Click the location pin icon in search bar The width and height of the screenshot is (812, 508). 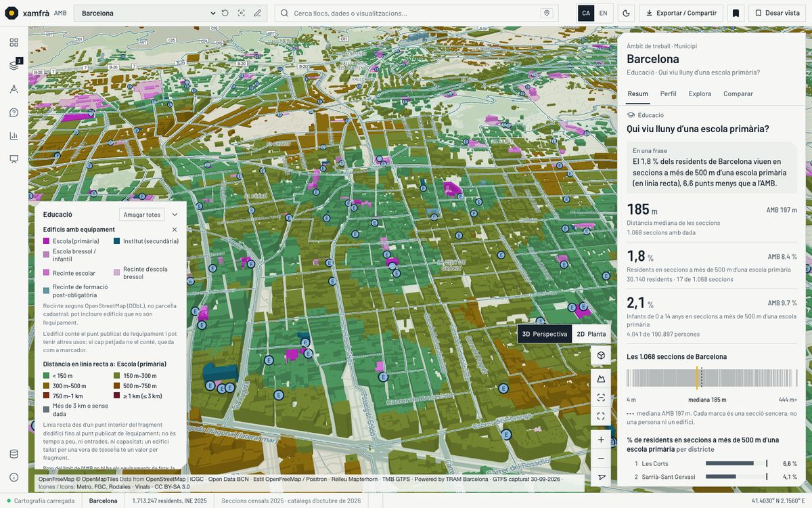[x=546, y=13]
